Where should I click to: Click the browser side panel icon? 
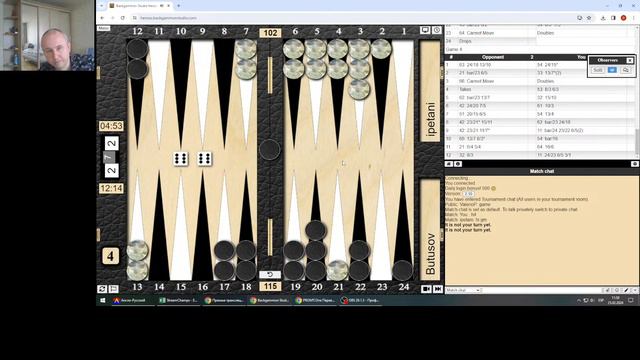pos(613,18)
